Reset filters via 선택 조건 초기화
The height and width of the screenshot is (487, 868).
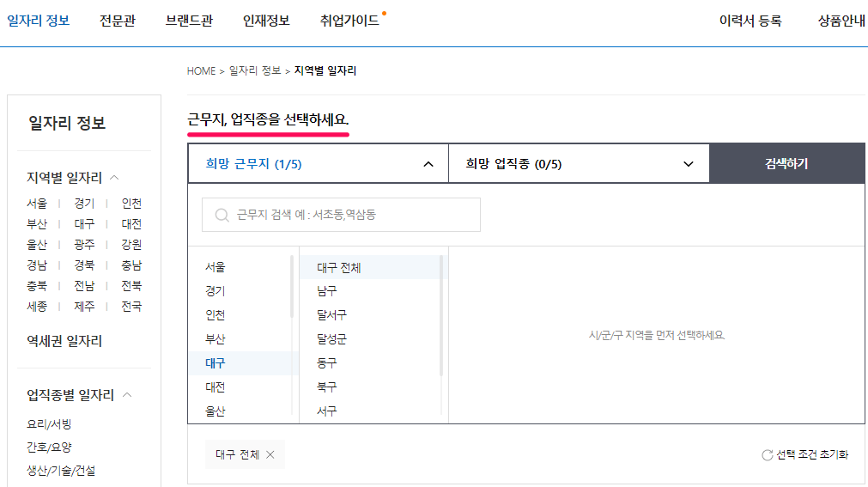coord(812,455)
